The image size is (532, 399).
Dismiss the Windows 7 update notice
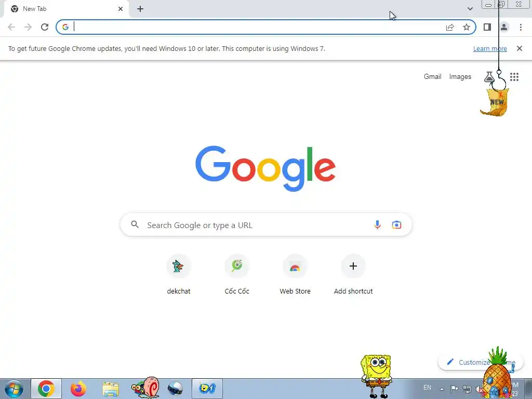(520, 48)
